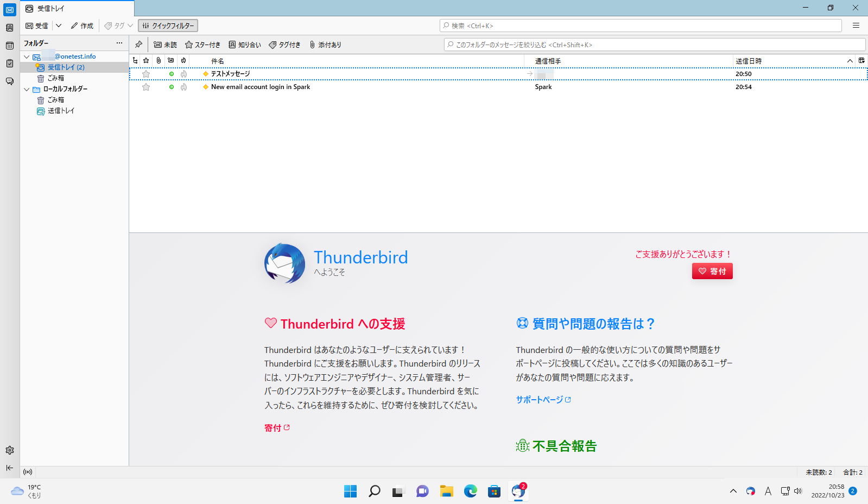Toggle the 未読 unread filter
Screen dimensions: 868x504
tap(166, 45)
